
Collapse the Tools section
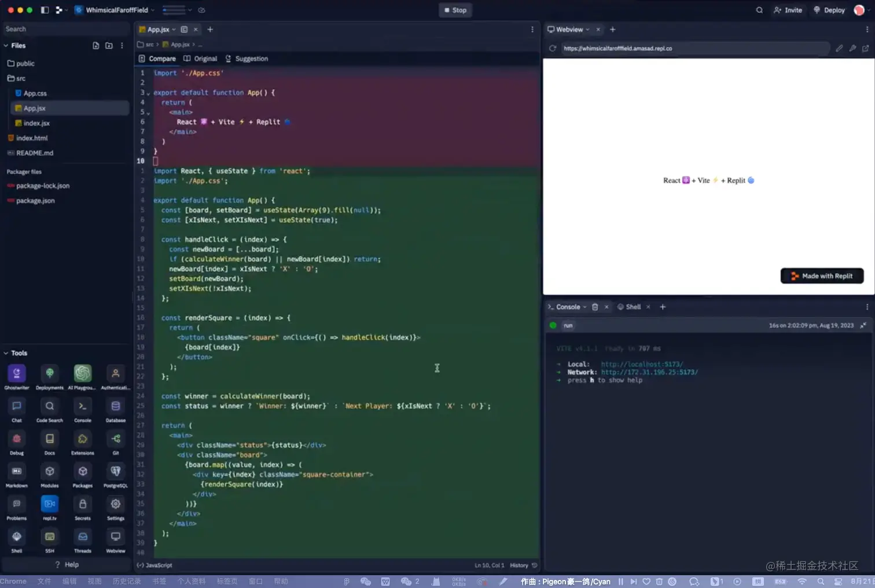[x=6, y=353]
